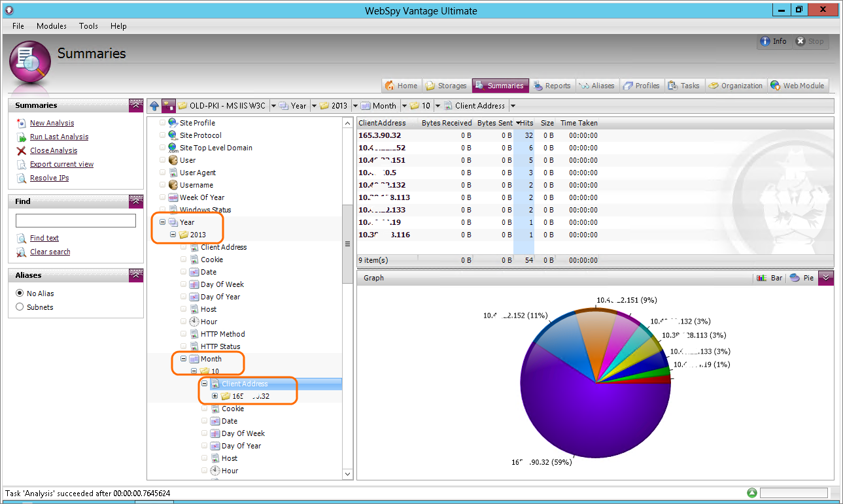Click the Bar chart icon in Graph header
Viewport: 843px width, 504px height.
coord(762,278)
